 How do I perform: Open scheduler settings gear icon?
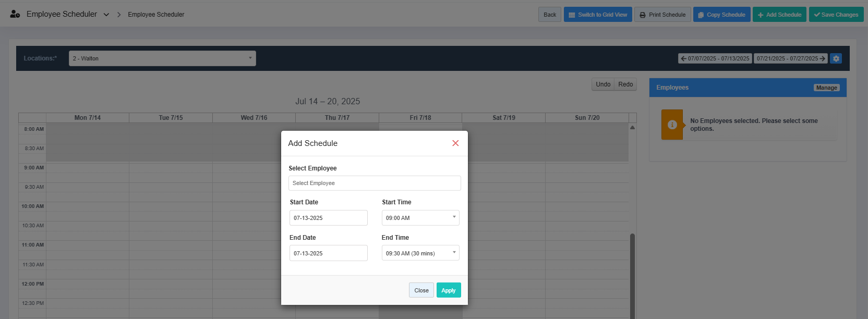point(836,58)
